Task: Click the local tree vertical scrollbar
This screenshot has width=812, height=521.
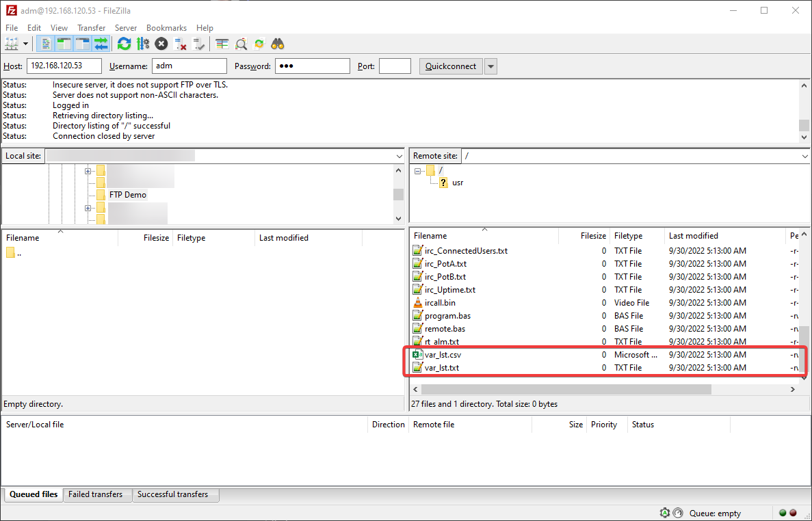Action: (398, 195)
